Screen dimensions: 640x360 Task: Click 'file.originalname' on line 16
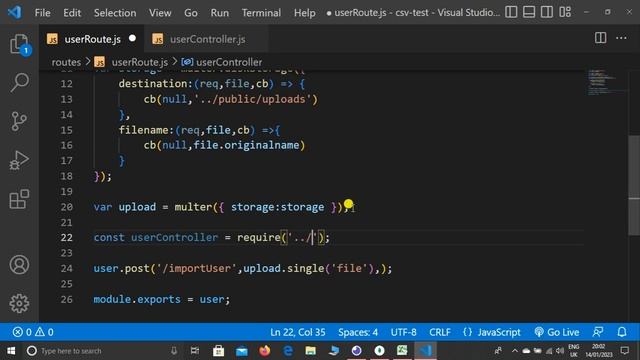(246, 145)
